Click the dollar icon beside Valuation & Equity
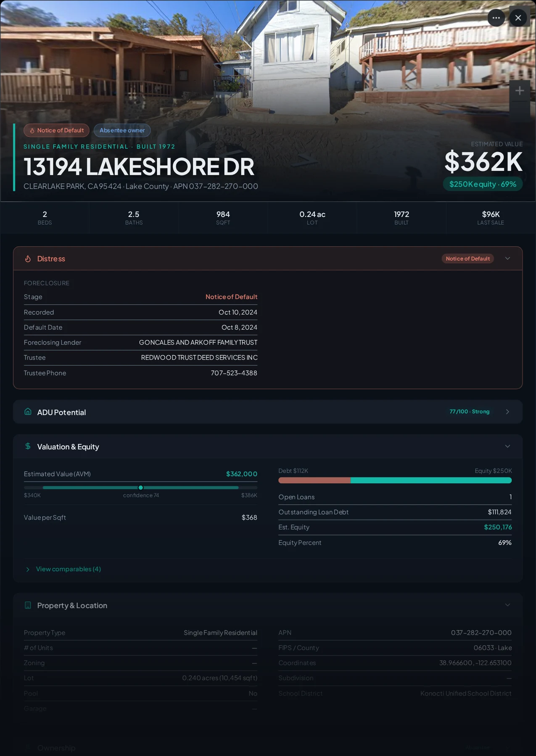The image size is (536, 756). coord(28,446)
